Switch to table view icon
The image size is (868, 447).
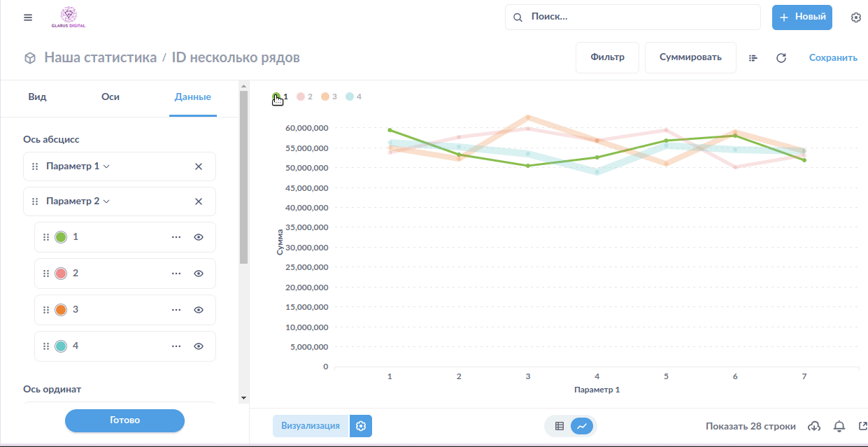pyautogui.click(x=560, y=426)
